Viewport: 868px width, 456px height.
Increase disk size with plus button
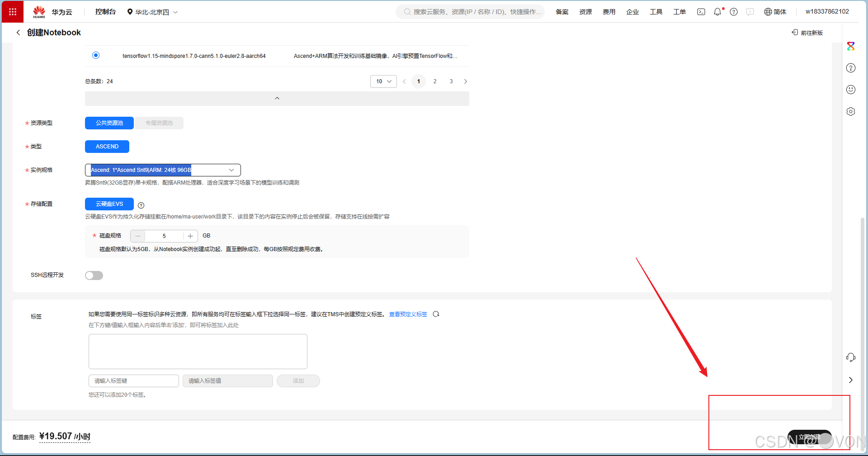pos(190,236)
